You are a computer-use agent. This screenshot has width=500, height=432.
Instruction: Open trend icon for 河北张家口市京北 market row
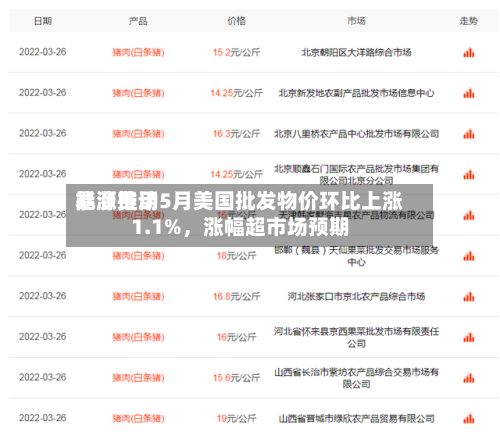(468, 297)
